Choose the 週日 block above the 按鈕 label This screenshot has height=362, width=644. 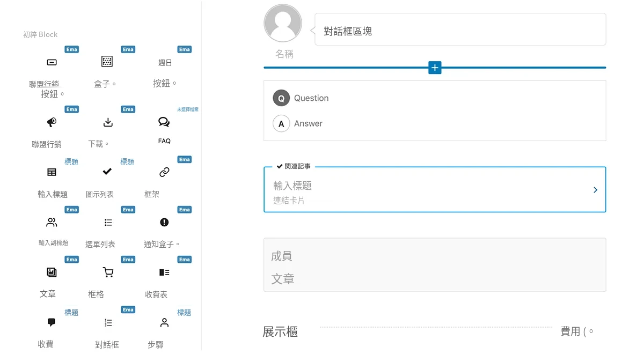pyautogui.click(x=165, y=63)
